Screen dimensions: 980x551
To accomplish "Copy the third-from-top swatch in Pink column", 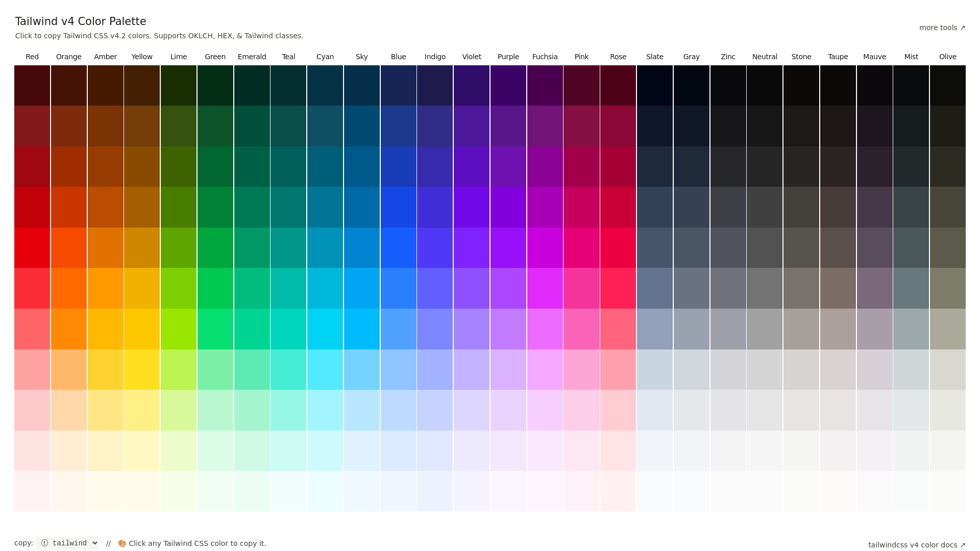I will (x=581, y=167).
